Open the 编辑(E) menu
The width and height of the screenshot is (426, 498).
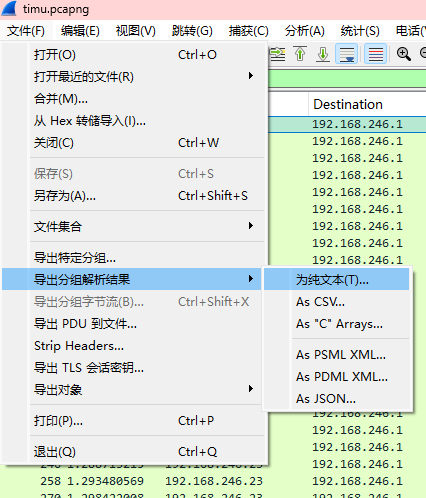click(80, 31)
